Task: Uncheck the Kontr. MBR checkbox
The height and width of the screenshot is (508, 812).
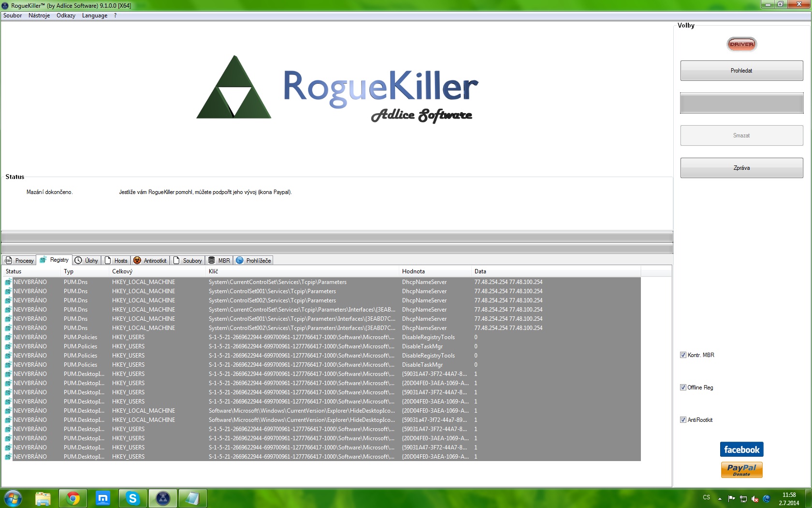Action: tap(683, 355)
